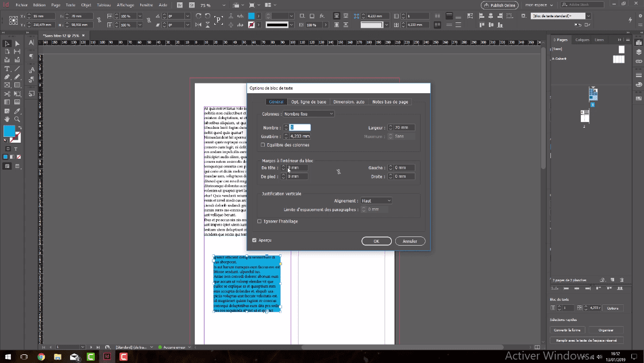Enable Equilibre des colonnes
Screen dimensions: 644x363
[x=263, y=144]
